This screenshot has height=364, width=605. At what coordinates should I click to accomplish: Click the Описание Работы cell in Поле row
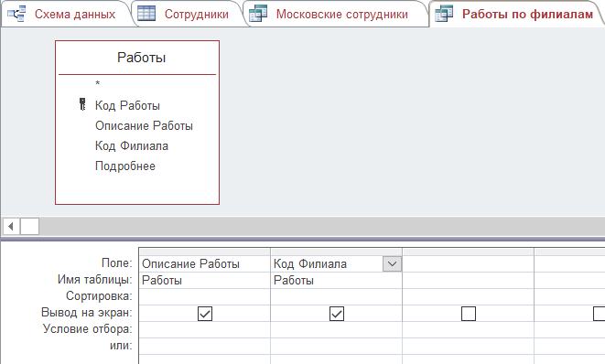tap(204, 263)
